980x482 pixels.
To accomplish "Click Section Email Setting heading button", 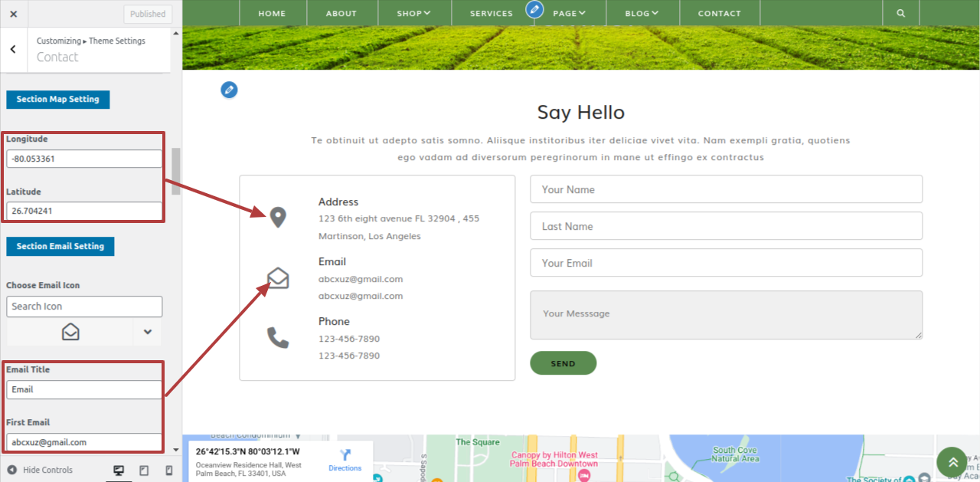I will (60, 247).
